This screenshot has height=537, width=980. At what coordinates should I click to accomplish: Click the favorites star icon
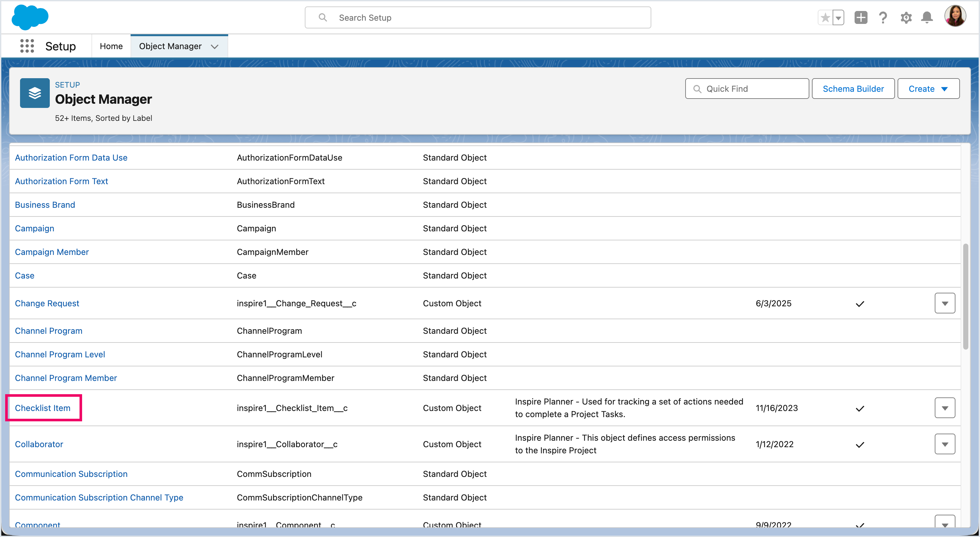coord(825,18)
